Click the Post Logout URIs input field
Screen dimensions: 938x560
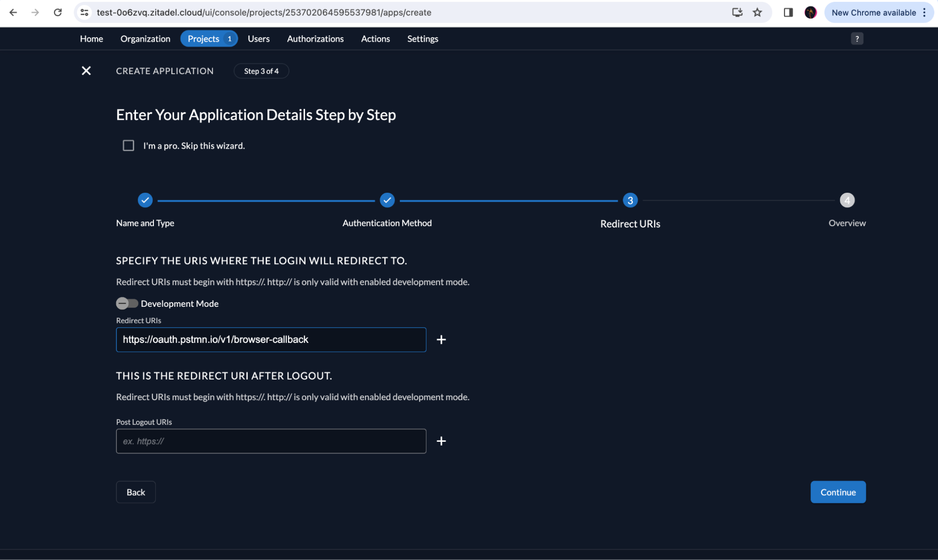(271, 441)
